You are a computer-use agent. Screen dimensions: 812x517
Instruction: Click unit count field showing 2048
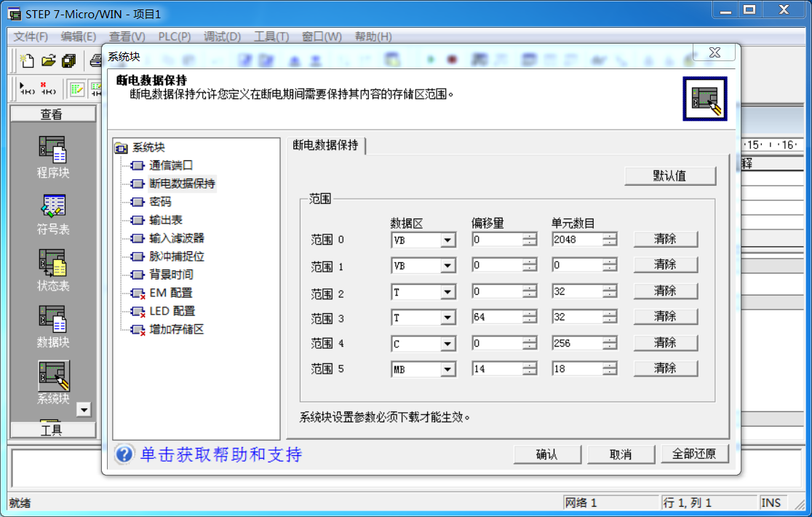pyautogui.click(x=578, y=240)
